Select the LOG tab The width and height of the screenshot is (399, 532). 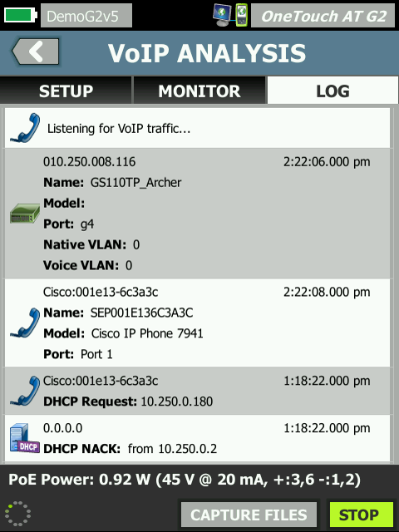tap(332, 91)
